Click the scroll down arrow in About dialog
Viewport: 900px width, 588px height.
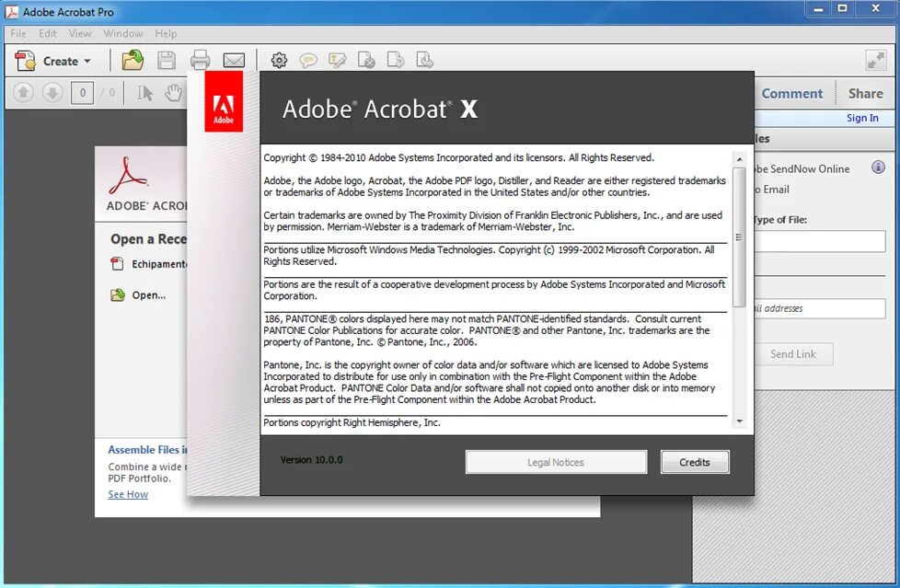click(x=739, y=421)
